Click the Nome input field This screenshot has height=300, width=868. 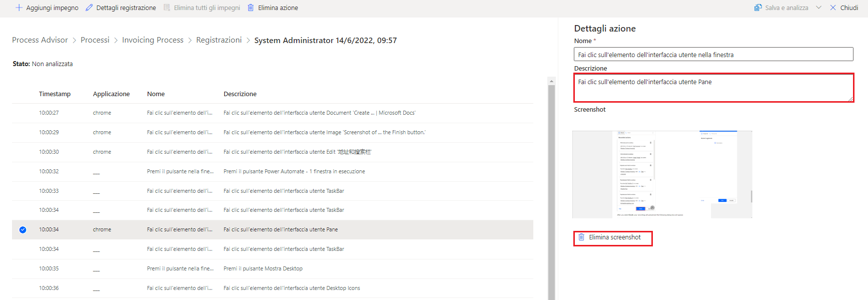click(713, 55)
